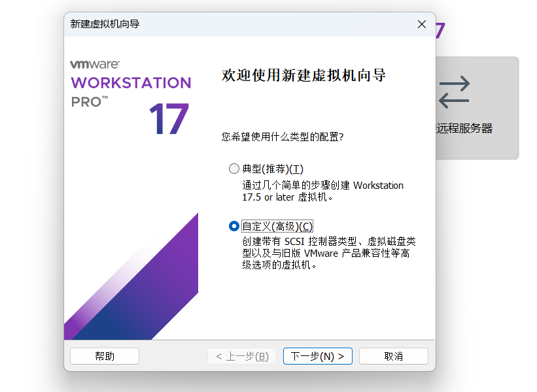Click the disabled 上一步(B) button

tap(242, 356)
